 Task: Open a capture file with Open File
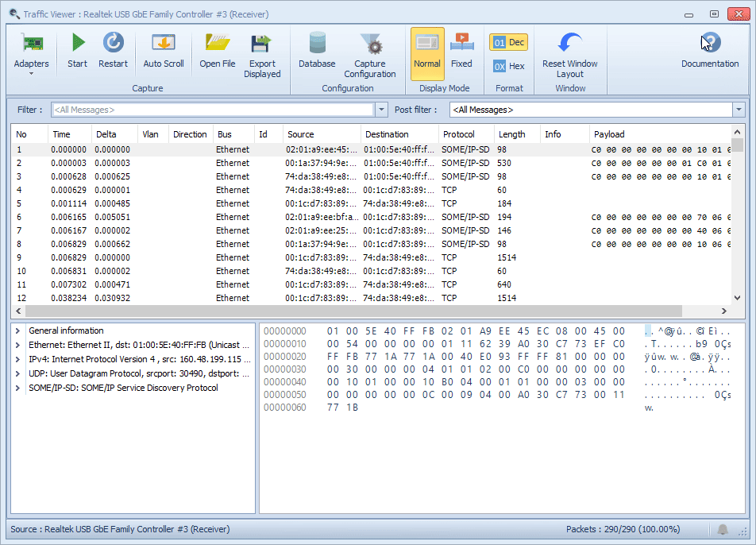tap(218, 51)
